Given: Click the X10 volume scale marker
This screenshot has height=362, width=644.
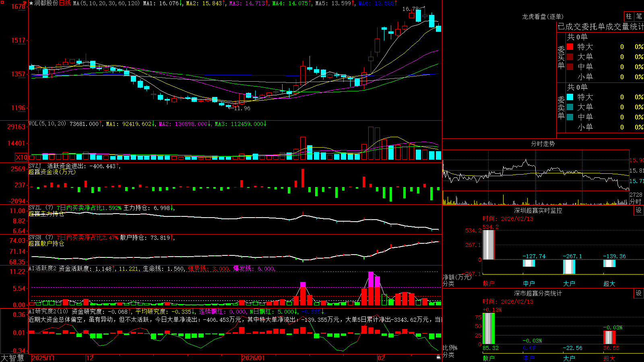Looking at the screenshot, I should tap(21, 157).
